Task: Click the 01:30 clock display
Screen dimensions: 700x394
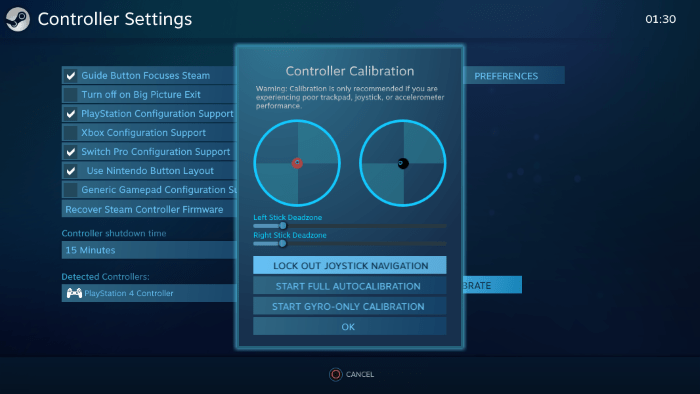Action: (660, 19)
